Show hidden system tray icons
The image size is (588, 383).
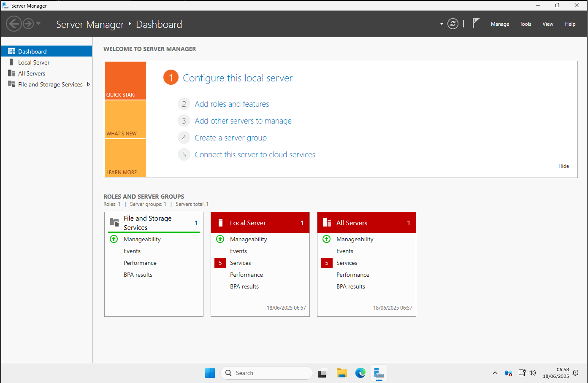click(495, 373)
